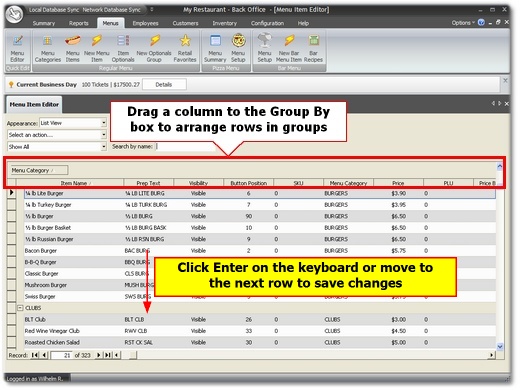Sort by the Prep Text column header
Image resolution: width=520 pixels, height=390 pixels.
pos(148,183)
